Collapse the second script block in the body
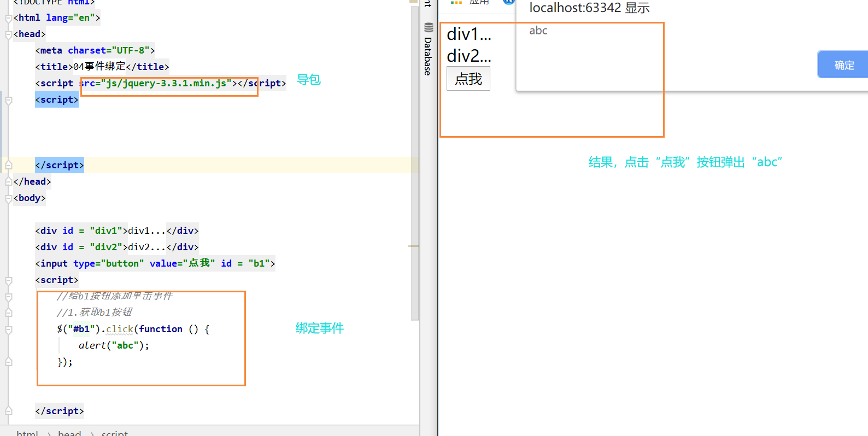This screenshot has height=436, width=868. (x=8, y=280)
